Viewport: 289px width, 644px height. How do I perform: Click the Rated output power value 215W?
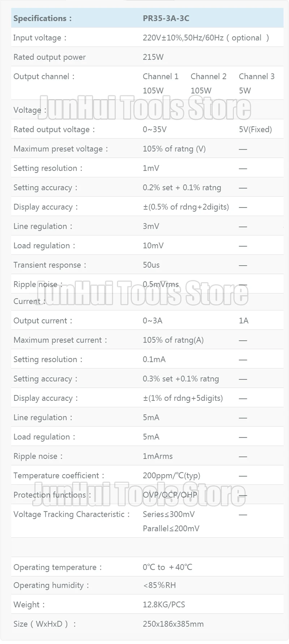coord(153,57)
